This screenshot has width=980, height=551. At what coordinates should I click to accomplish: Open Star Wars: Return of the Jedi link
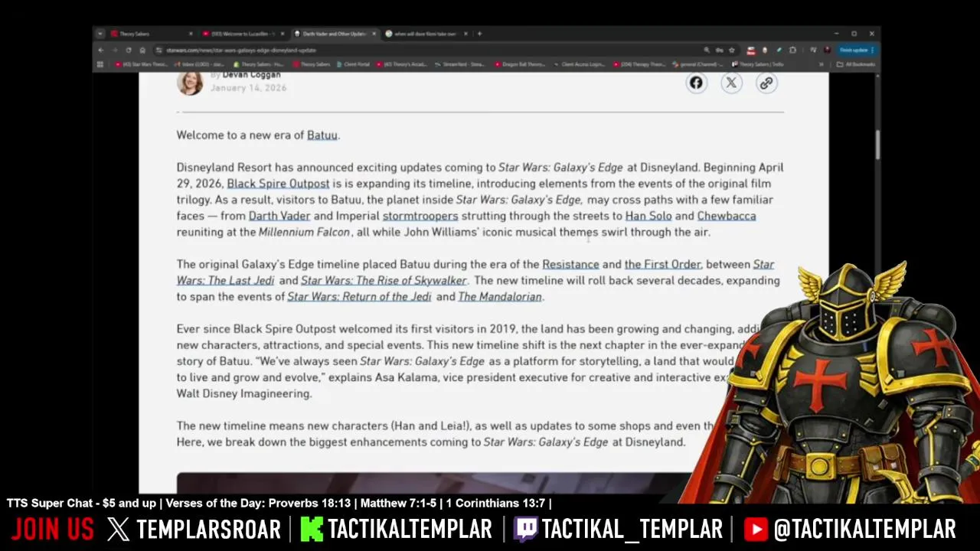(359, 297)
